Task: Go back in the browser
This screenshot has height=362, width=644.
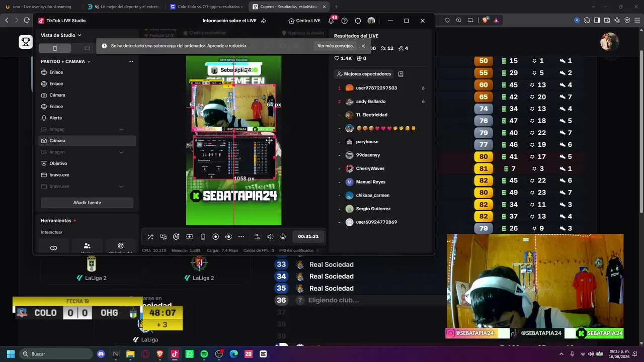Action: pos(7,20)
